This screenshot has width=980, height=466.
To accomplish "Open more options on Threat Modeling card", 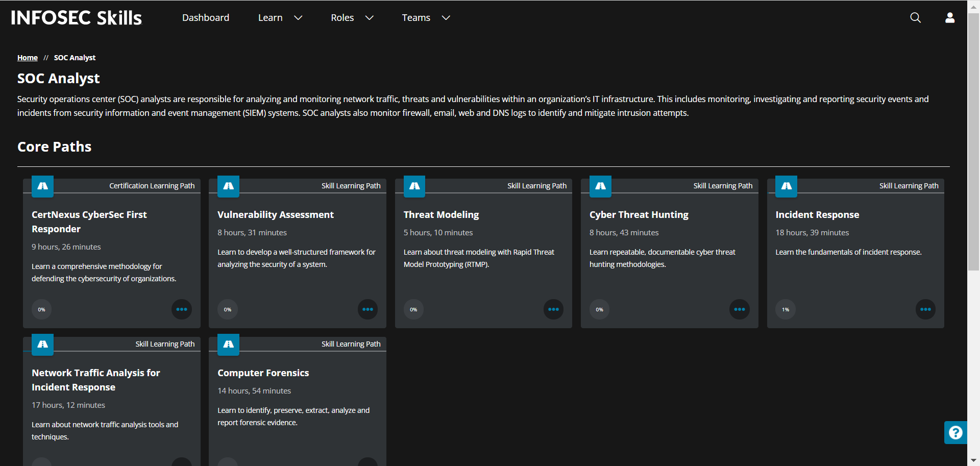I will [553, 309].
